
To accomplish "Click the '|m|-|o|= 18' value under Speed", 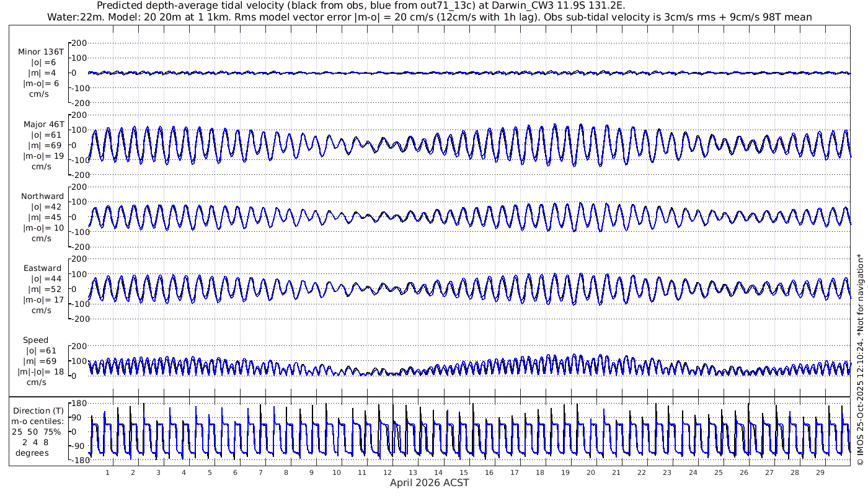I will [x=41, y=372].
